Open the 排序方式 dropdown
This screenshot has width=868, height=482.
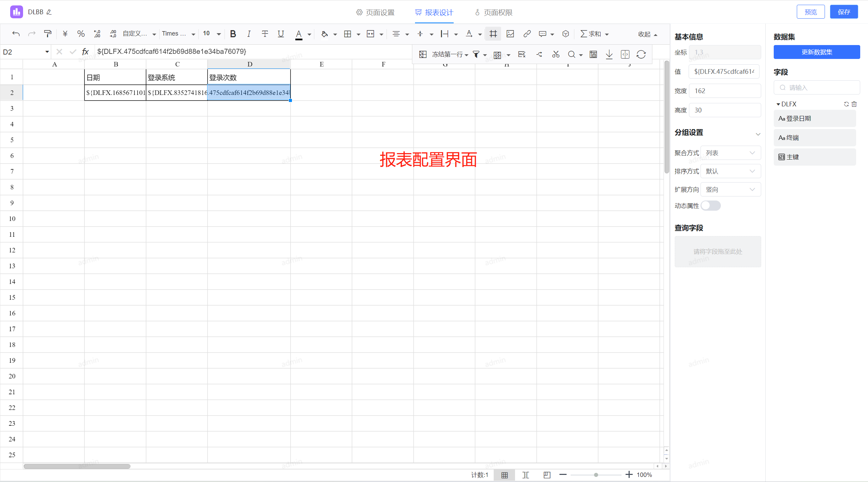731,171
